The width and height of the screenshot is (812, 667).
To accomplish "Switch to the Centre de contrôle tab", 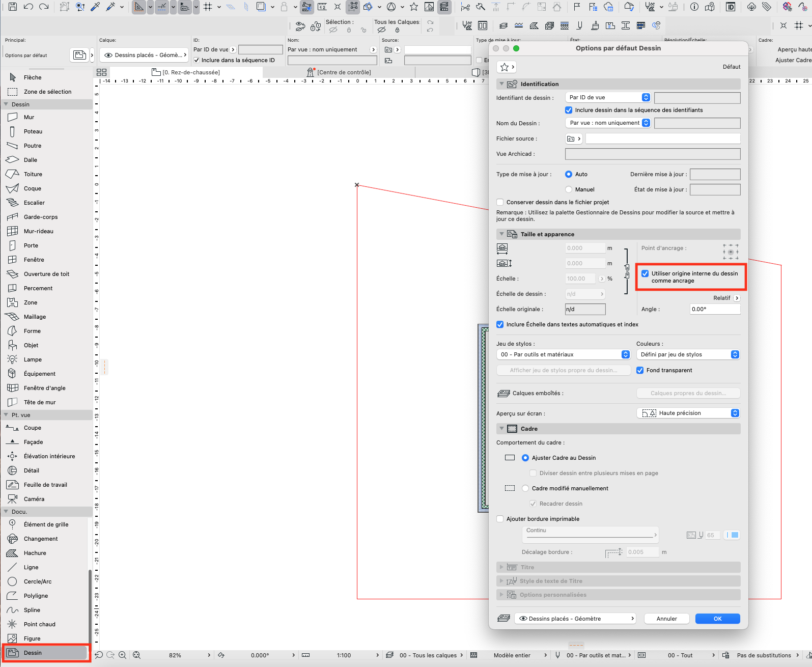I will click(x=339, y=72).
